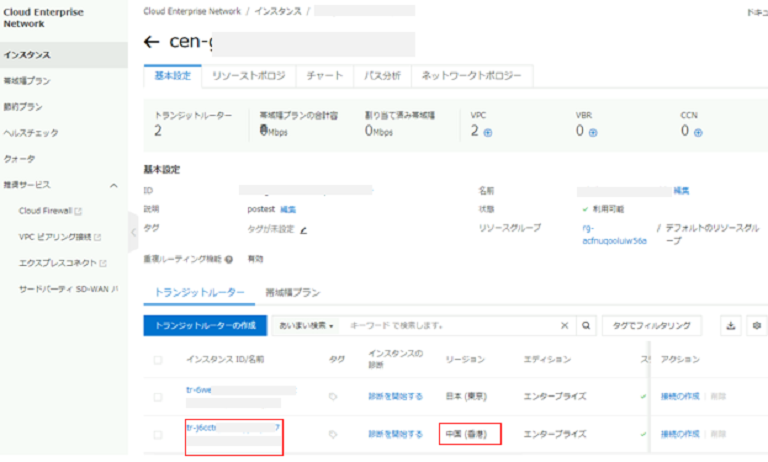The height and width of the screenshot is (462, 768).
Task: Click the back arrow next to cen- title
Action: (x=151, y=42)
